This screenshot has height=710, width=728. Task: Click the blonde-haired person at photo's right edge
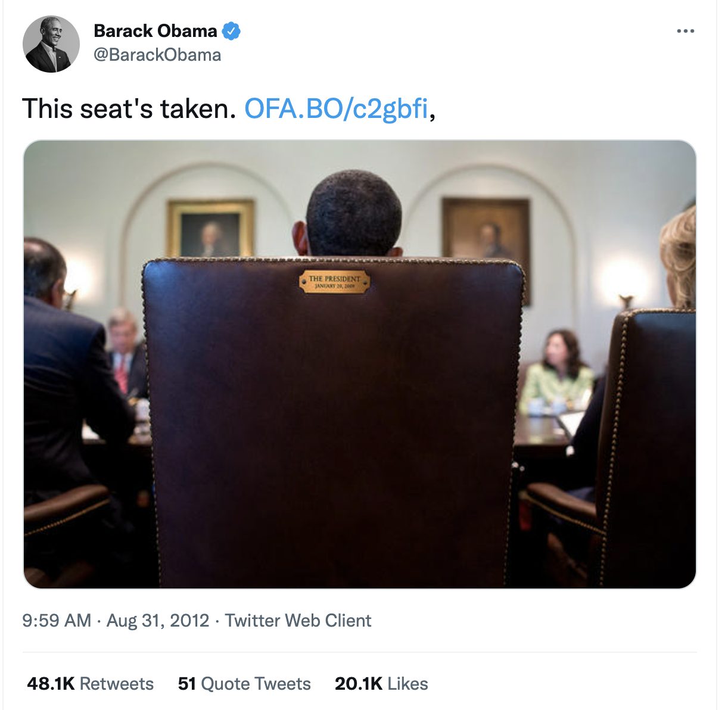pyautogui.click(x=679, y=256)
